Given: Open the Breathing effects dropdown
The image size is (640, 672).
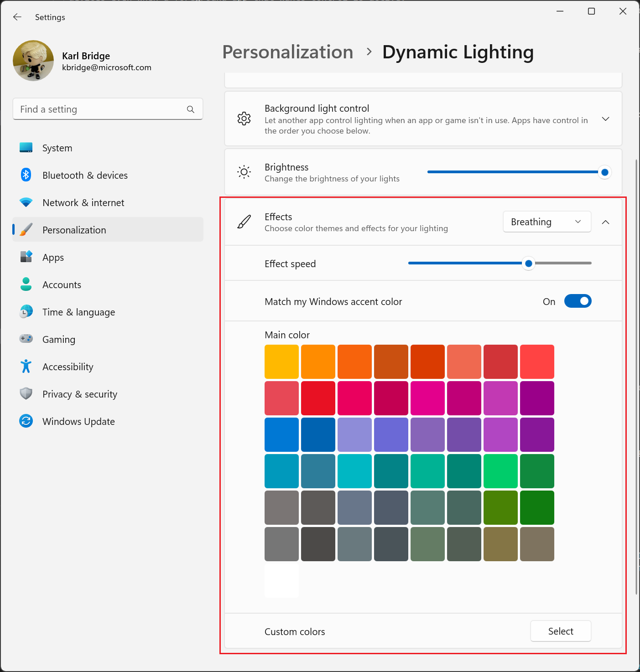Looking at the screenshot, I should point(546,222).
